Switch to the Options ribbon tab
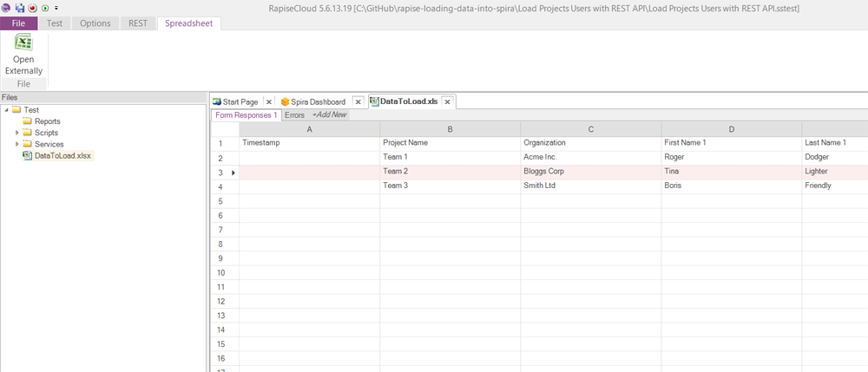 [x=95, y=23]
